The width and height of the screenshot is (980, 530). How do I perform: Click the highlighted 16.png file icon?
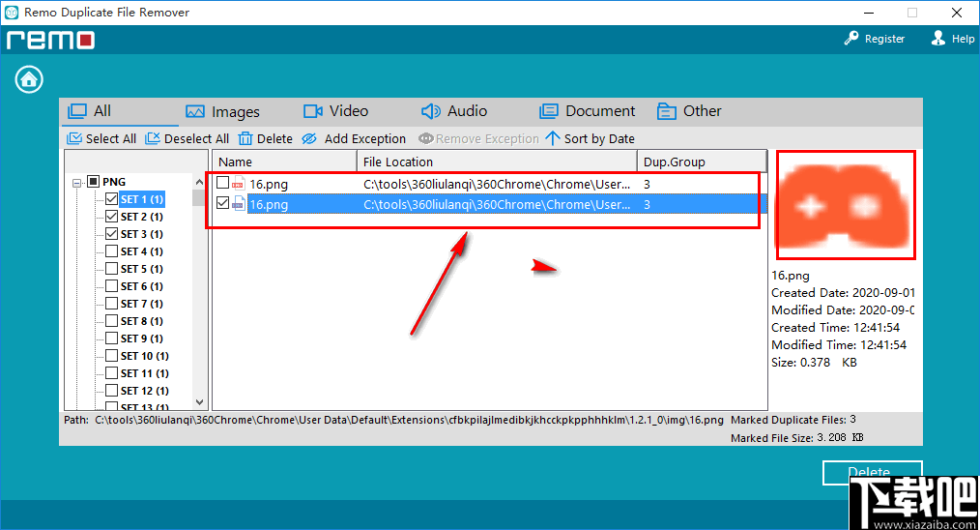point(239,204)
